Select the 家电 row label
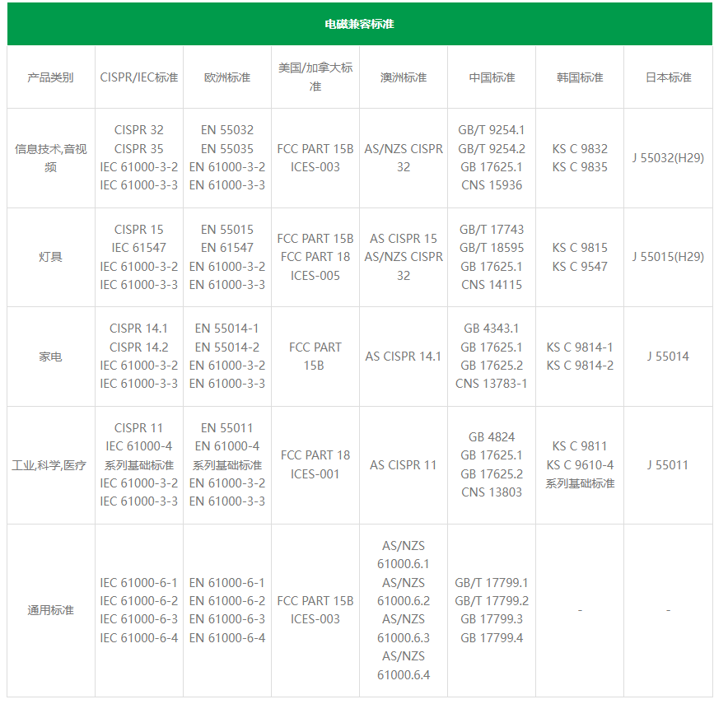 [x=50, y=357]
